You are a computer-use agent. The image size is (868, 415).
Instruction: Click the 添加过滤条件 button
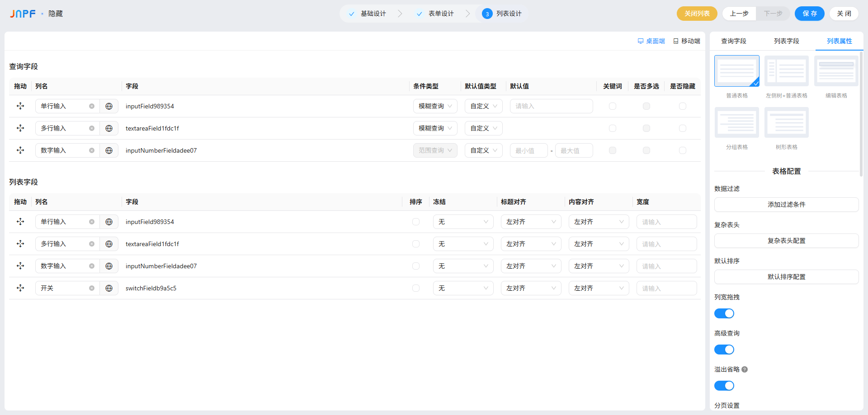point(786,205)
